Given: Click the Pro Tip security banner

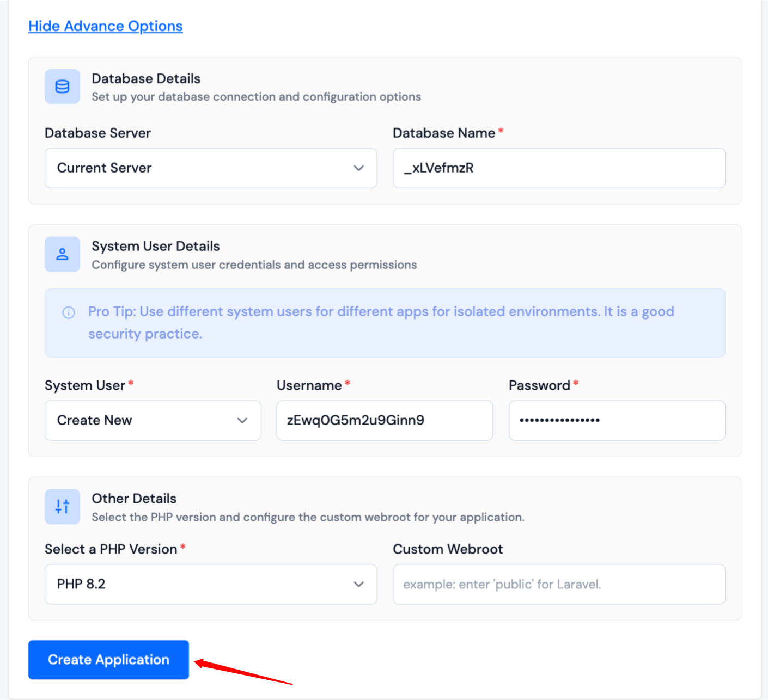Looking at the screenshot, I should (x=385, y=322).
